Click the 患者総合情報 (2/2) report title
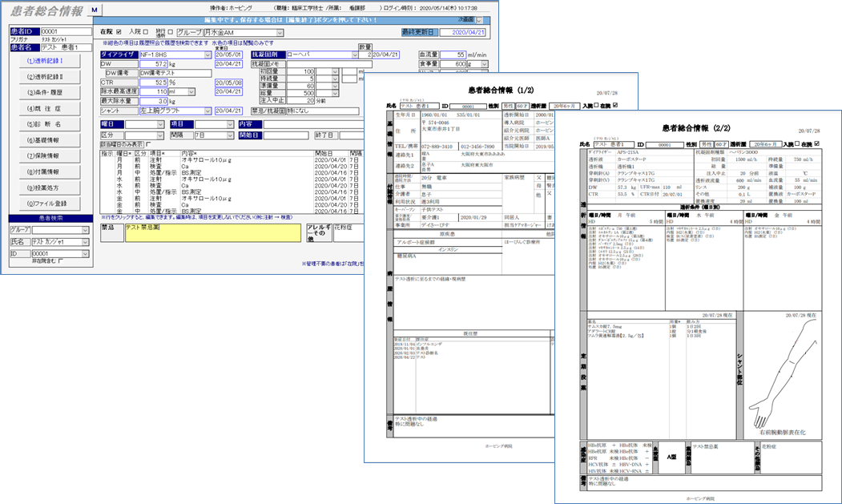 [696, 128]
